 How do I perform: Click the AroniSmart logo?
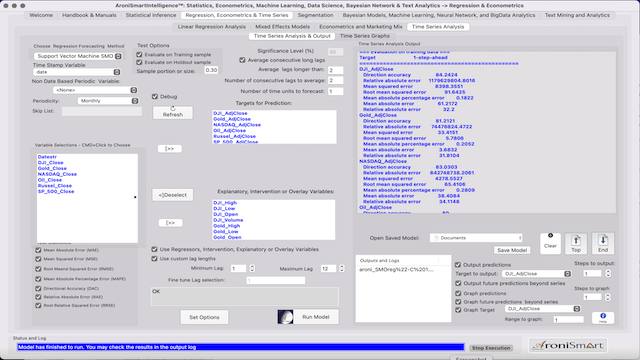point(568,345)
